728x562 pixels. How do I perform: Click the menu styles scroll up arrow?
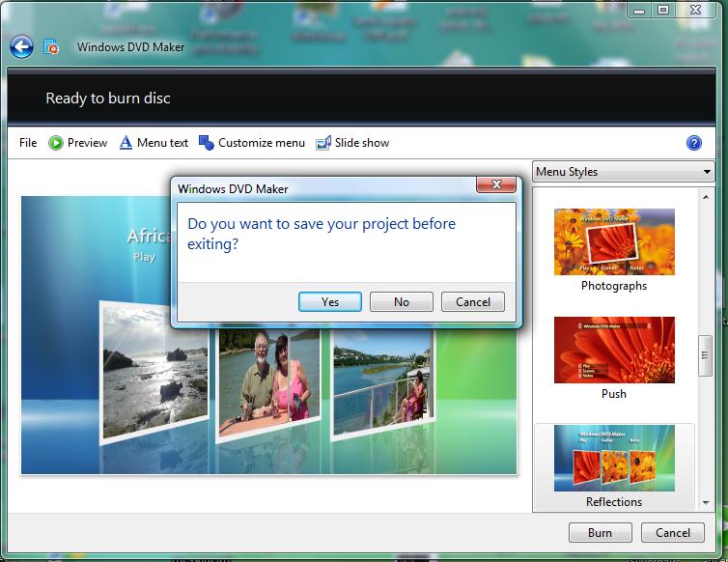coord(706,197)
